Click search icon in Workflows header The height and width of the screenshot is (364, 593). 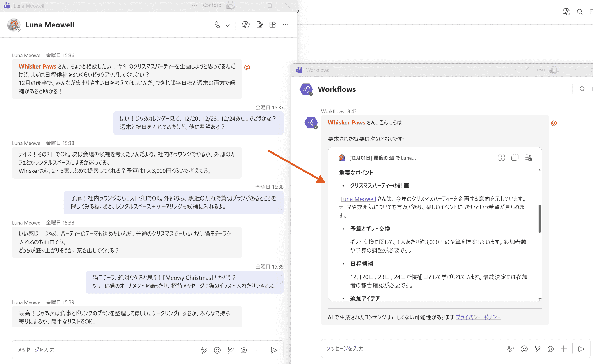[582, 89]
